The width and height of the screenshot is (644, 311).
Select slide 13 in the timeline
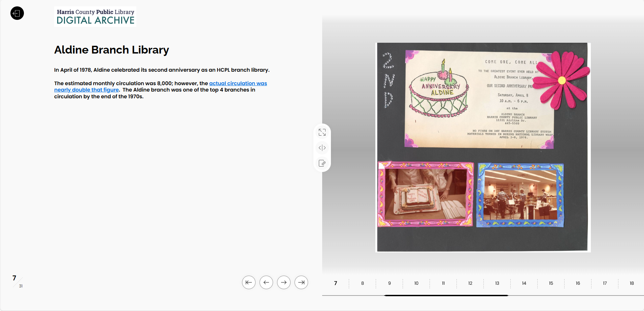(497, 283)
